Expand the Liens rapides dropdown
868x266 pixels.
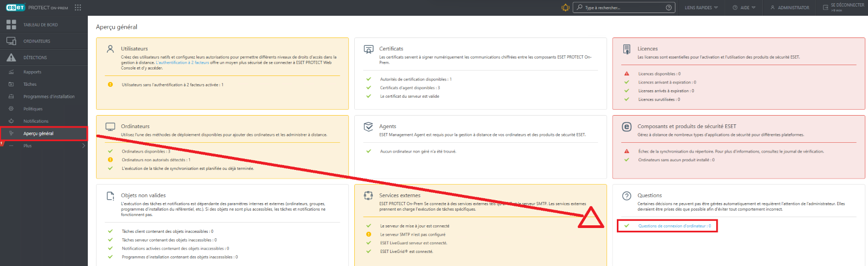pos(701,8)
